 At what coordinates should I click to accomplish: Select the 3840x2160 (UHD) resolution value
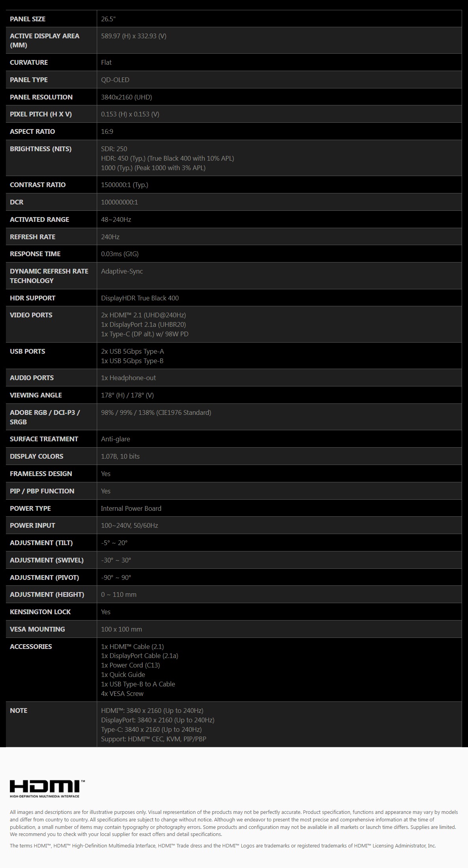point(126,97)
